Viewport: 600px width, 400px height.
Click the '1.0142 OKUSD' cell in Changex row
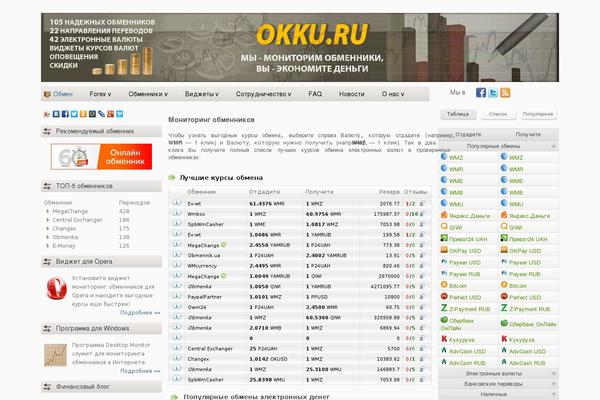point(268,359)
